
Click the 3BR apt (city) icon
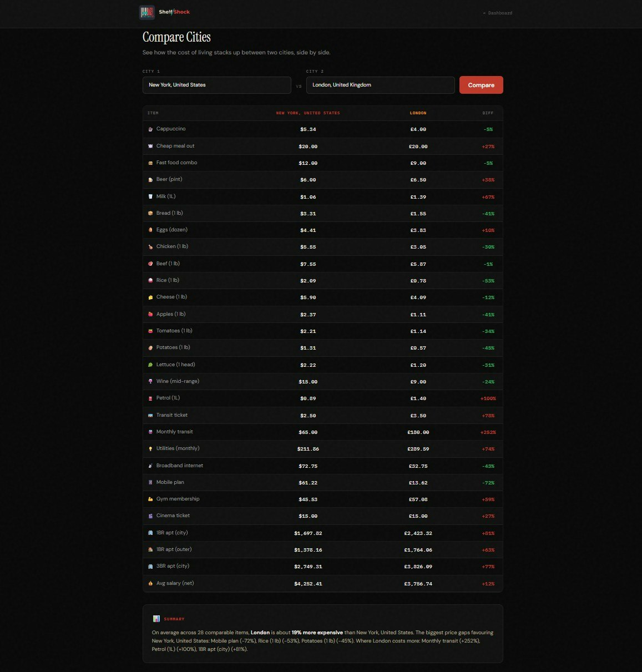pyautogui.click(x=150, y=567)
